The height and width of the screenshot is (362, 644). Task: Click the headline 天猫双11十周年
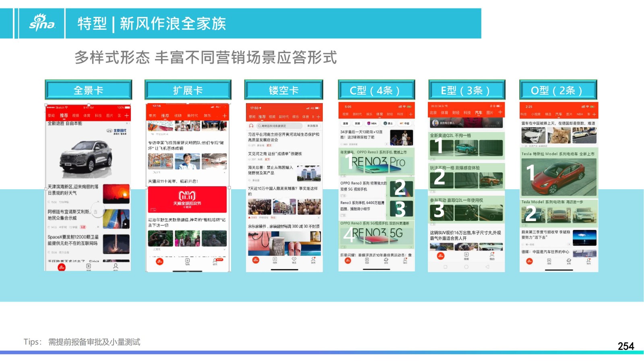pyautogui.click(x=173, y=181)
